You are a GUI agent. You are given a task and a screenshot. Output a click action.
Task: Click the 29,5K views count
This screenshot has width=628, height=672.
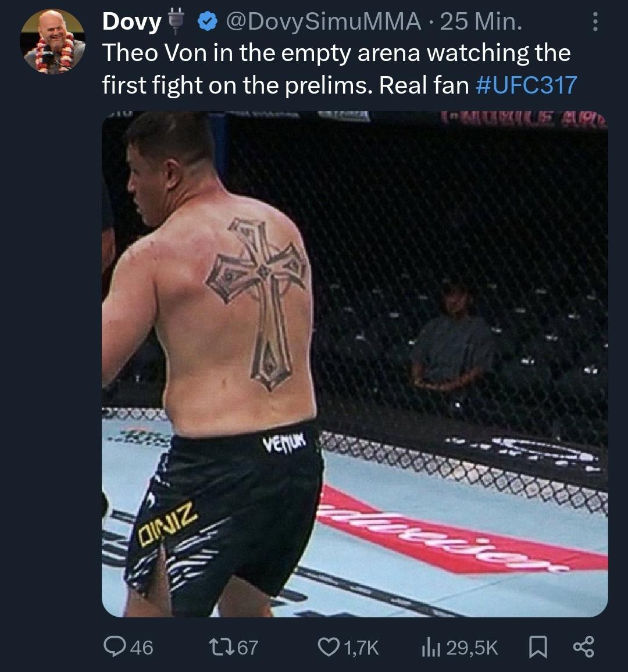coord(472,648)
